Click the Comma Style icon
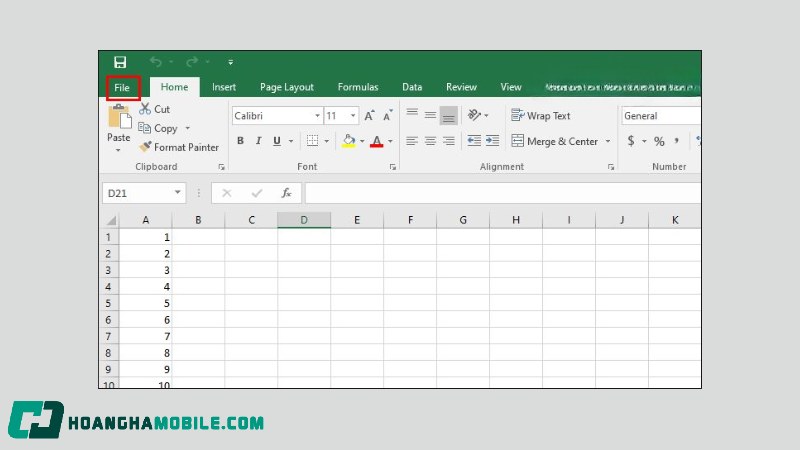 pyautogui.click(x=677, y=141)
